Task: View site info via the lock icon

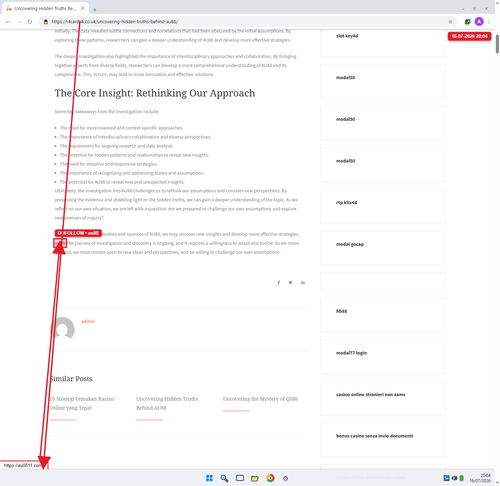Action: [x=46, y=22]
